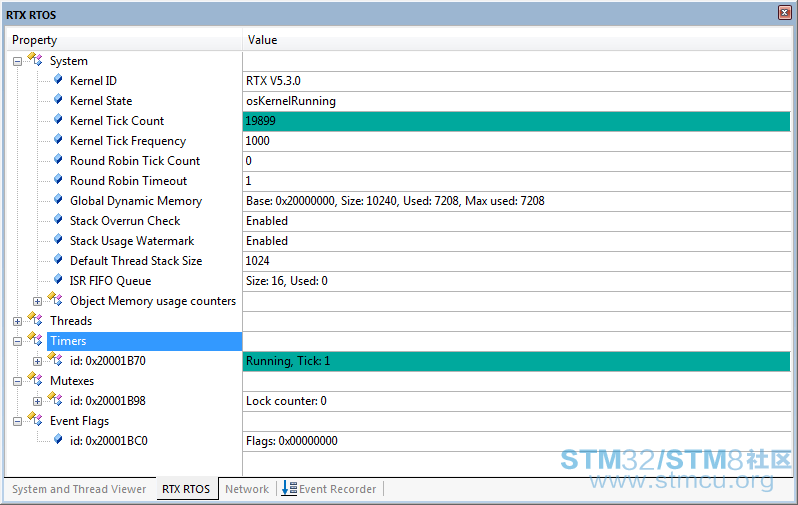The image size is (798, 505).
Task: Collapse the Timers tree node
Action: pos(17,341)
